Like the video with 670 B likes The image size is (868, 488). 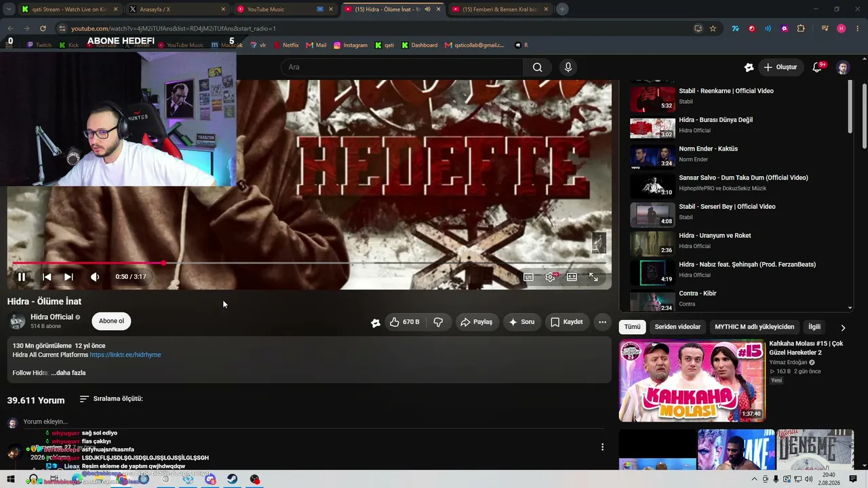point(405,322)
